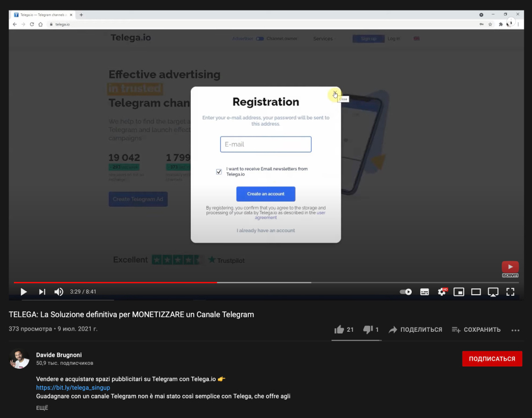Click the ISCRIVITI subscribe watermark

[510, 269]
